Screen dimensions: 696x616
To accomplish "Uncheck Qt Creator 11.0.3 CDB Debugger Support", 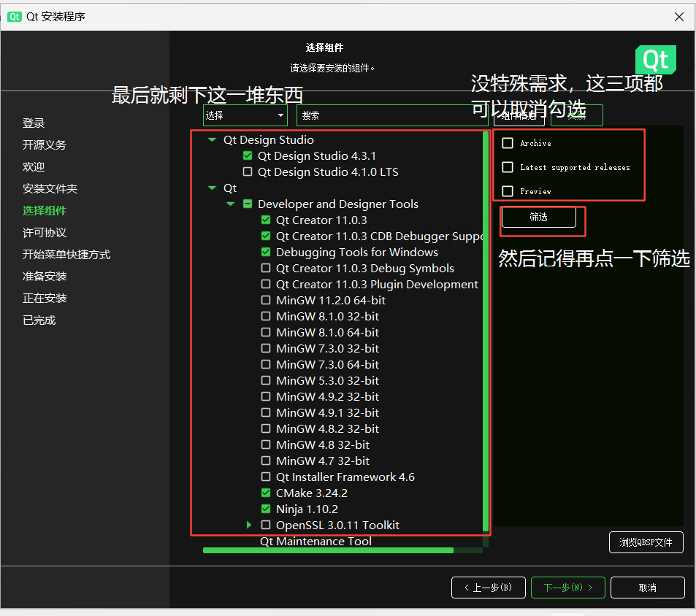I will coord(266,236).
